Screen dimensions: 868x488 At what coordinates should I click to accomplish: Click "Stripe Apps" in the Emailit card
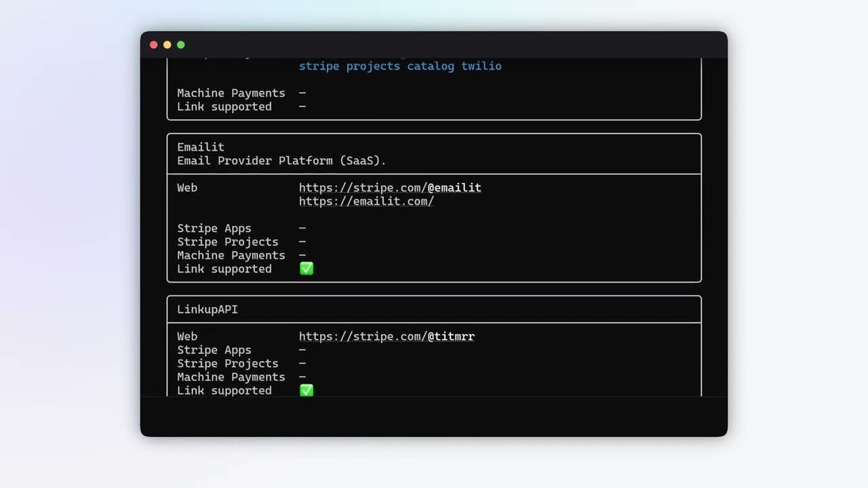214,228
